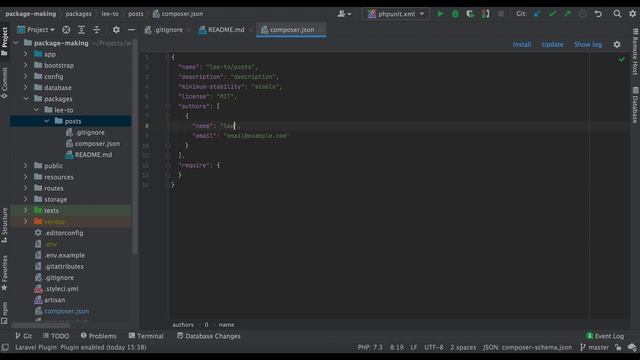The width and height of the screenshot is (640, 360).
Task: Change the UTF-8 file encoding
Action: 433,347
